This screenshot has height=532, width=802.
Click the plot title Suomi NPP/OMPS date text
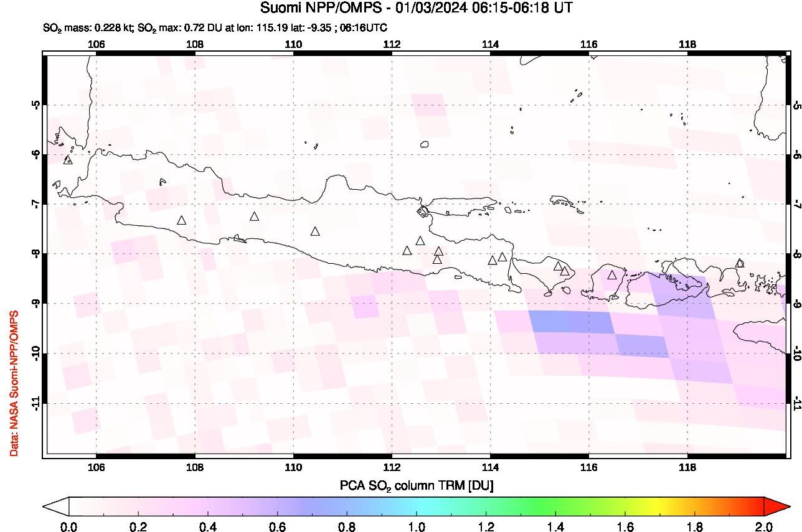[x=416, y=8]
